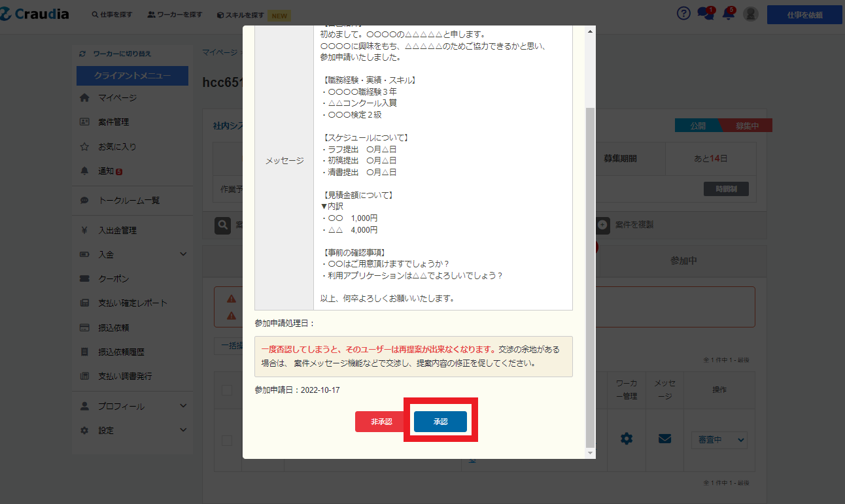Open the notification bell in header
Screen dimensions: 845x504
coord(729,14)
